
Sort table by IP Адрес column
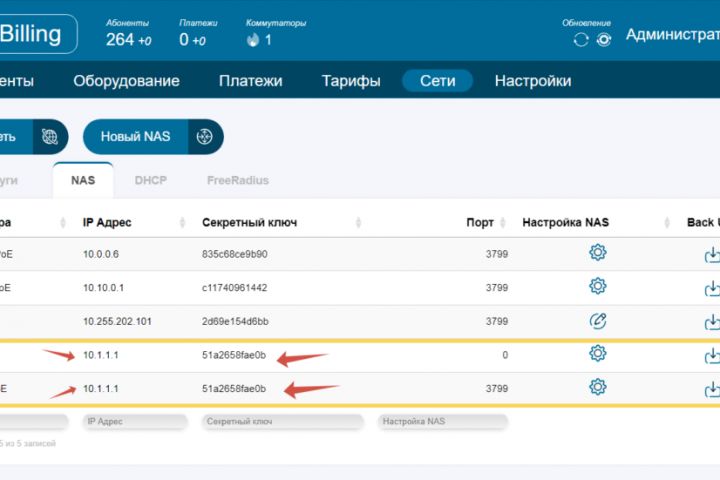(106, 222)
